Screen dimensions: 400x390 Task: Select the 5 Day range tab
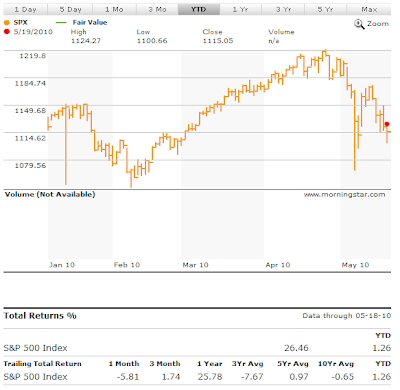(x=70, y=9)
